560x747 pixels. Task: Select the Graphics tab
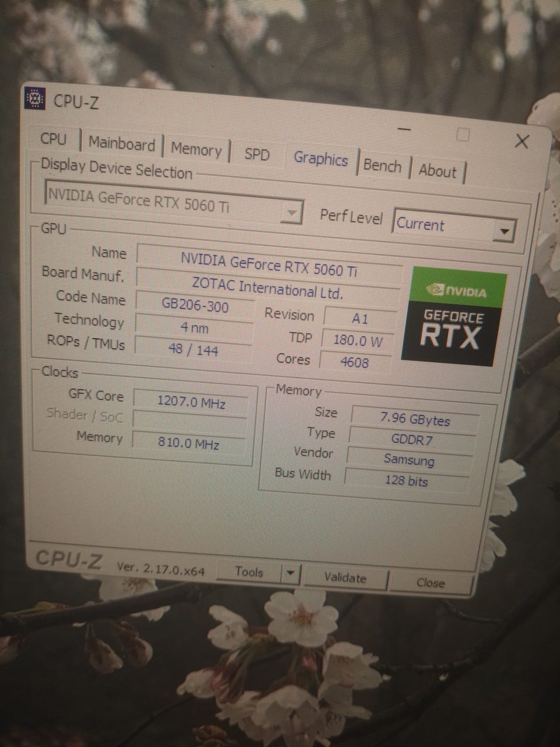321,158
